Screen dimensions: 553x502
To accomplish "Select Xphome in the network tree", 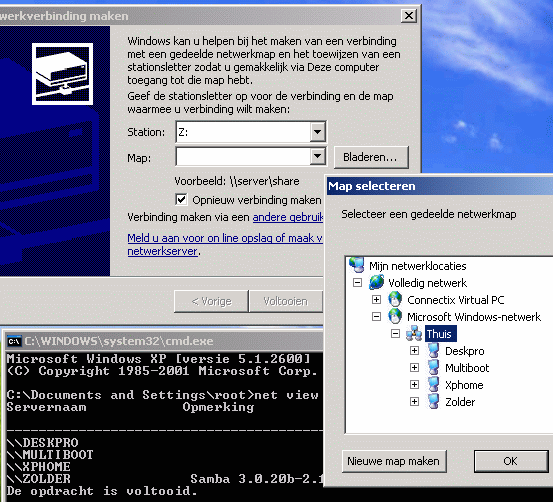I will tap(464, 385).
